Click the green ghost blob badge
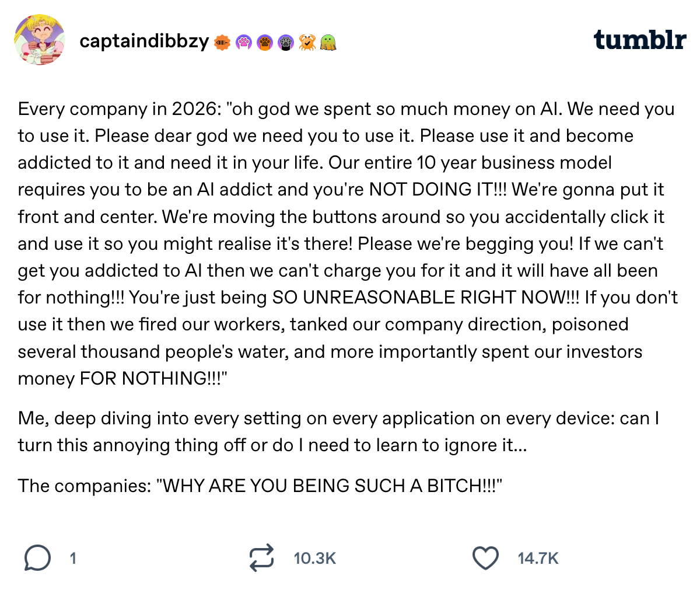The height and width of the screenshot is (600, 700). (328, 43)
